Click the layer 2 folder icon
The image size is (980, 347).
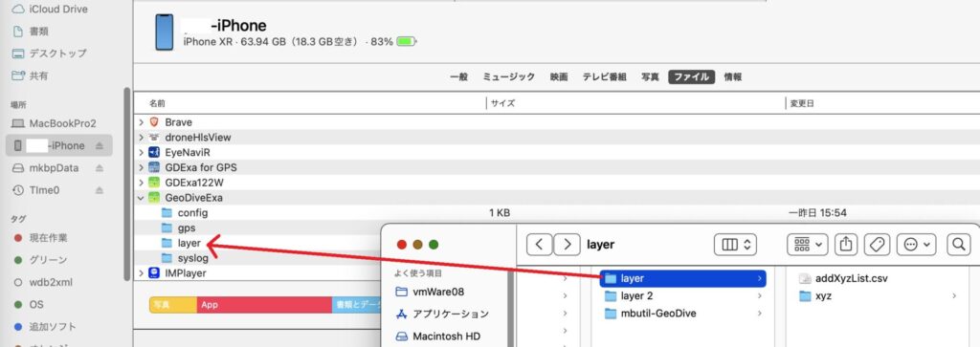click(x=611, y=295)
